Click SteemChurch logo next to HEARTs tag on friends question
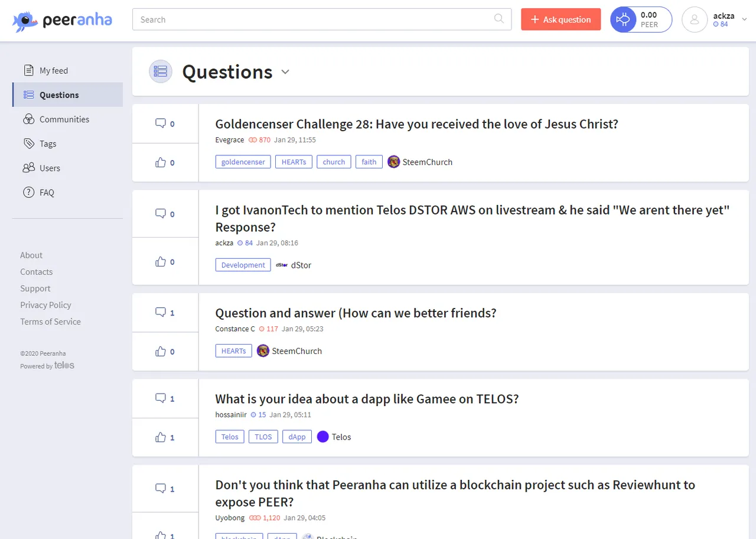Image resolution: width=756 pixels, height=539 pixels. coord(263,351)
